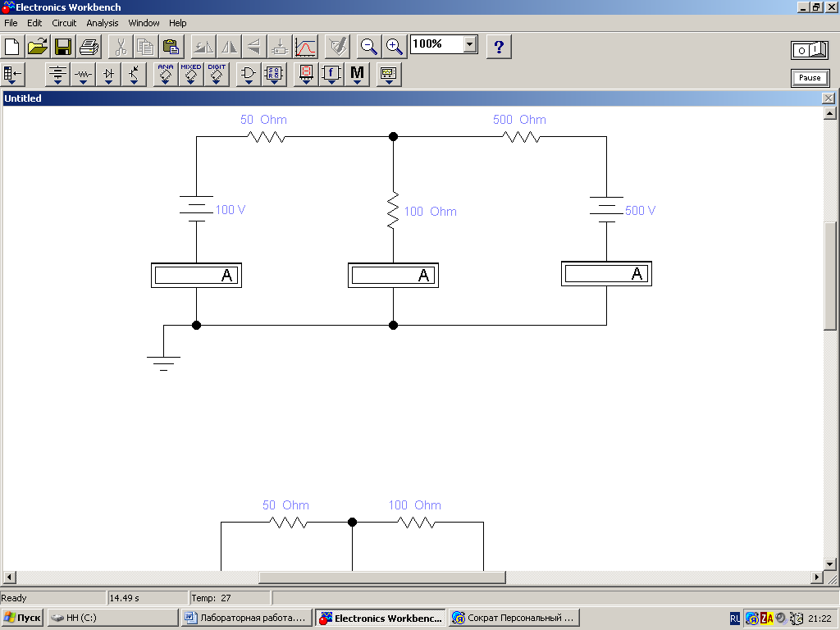Image resolution: width=840 pixels, height=630 pixels.
Task: Save the circuit with floppy icon
Action: tap(63, 47)
